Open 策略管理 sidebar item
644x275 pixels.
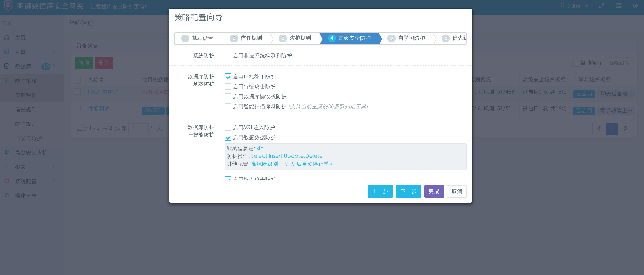coord(26,95)
